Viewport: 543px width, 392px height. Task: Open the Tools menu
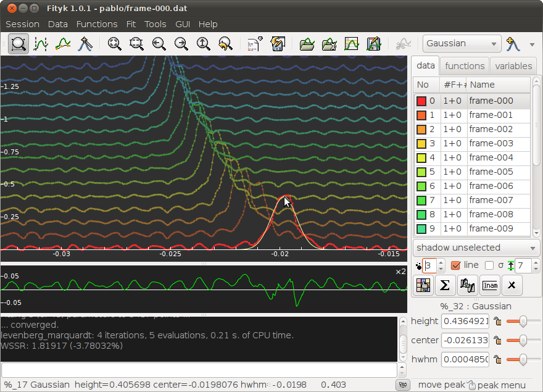[155, 24]
